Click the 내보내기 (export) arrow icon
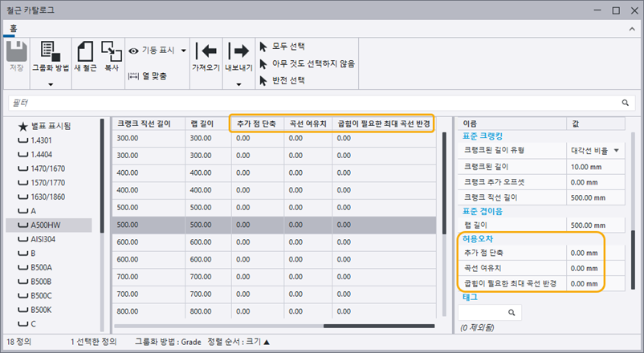The height and width of the screenshot is (353, 644). (x=239, y=52)
